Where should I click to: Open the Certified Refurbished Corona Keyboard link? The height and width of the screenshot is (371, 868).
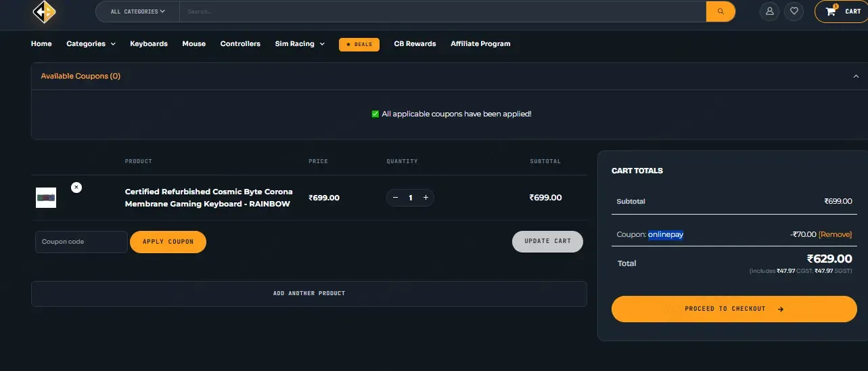pos(209,198)
